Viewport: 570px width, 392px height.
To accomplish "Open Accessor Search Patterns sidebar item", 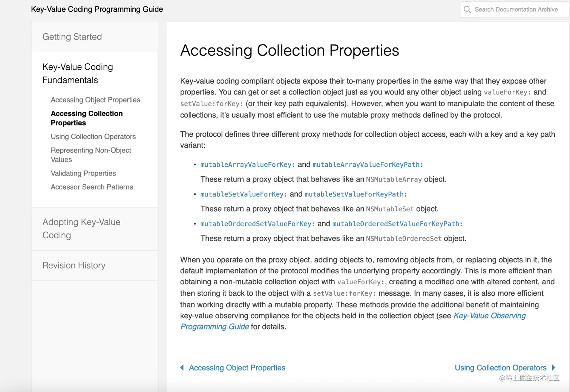I will pos(92,187).
